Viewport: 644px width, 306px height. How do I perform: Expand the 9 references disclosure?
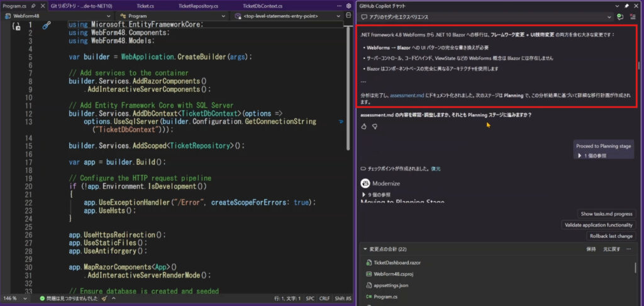(364, 195)
